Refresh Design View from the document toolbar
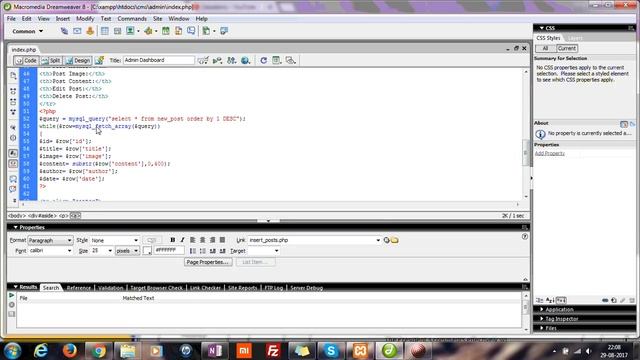This screenshot has width=640, height=360. tap(264, 60)
